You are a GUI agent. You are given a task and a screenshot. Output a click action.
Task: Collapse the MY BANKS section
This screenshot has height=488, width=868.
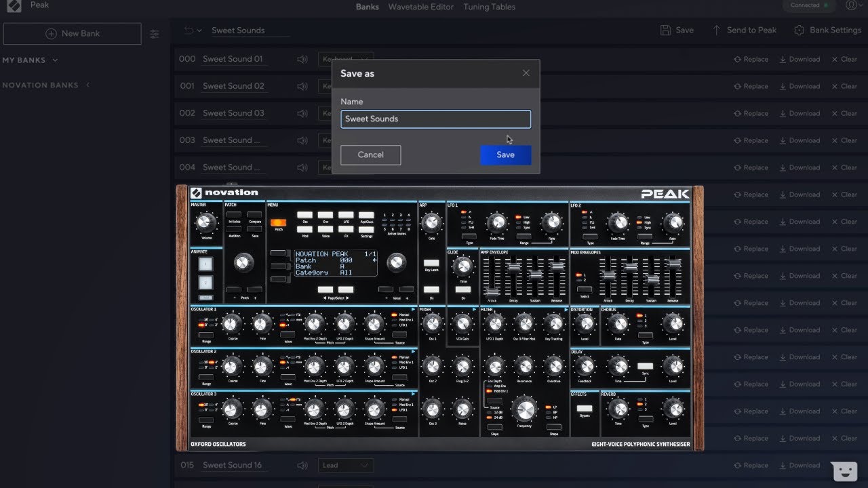(30, 60)
